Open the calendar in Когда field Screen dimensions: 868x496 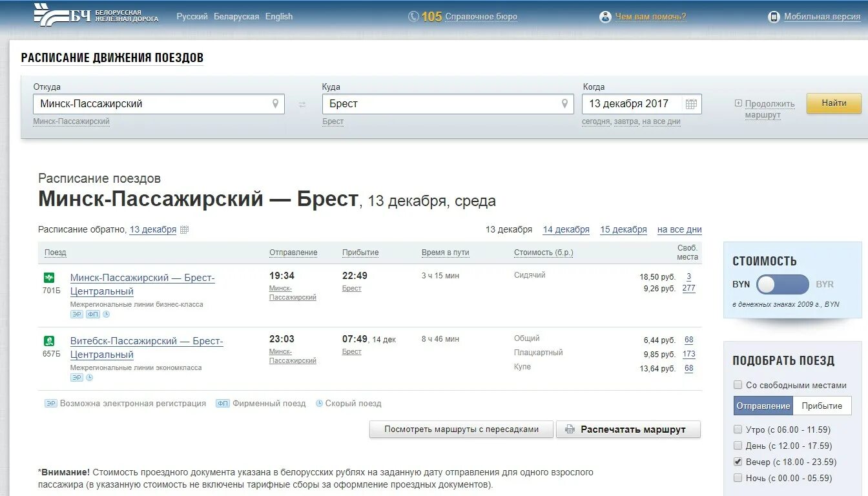coord(691,104)
